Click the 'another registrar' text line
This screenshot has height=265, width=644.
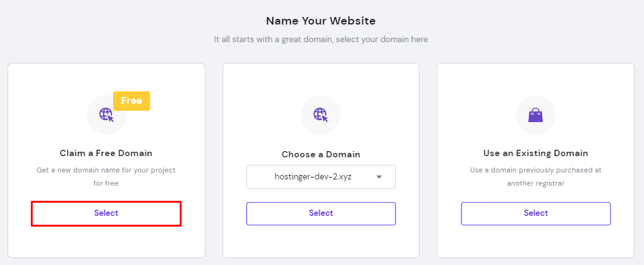coord(536,183)
